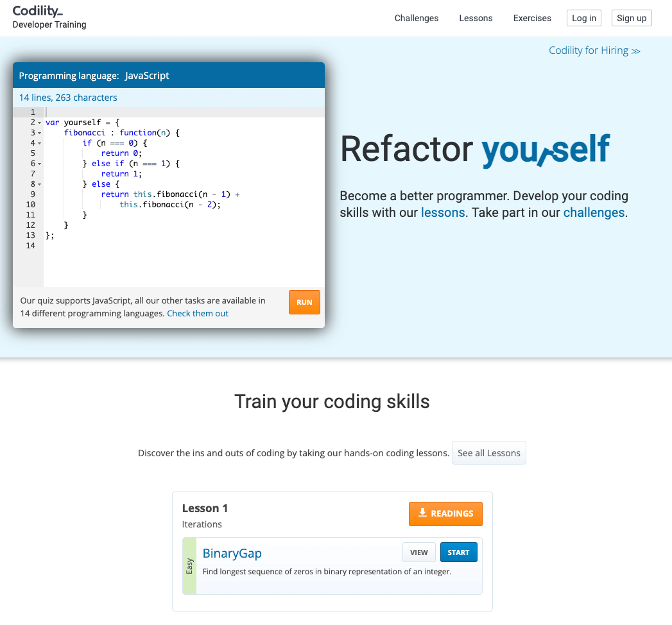Viewport: 672px width, 625px height.
Task: Click the 'Refactor yourself' headline
Action: [x=475, y=149]
